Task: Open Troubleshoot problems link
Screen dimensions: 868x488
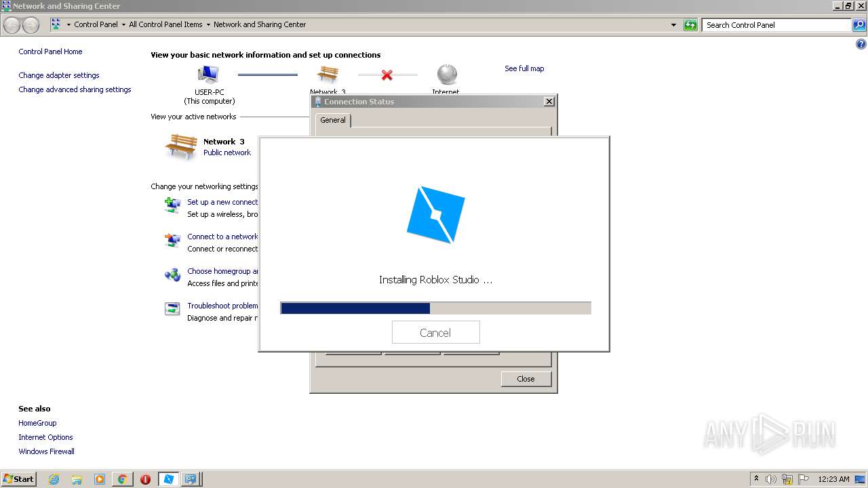Action: [222, 306]
